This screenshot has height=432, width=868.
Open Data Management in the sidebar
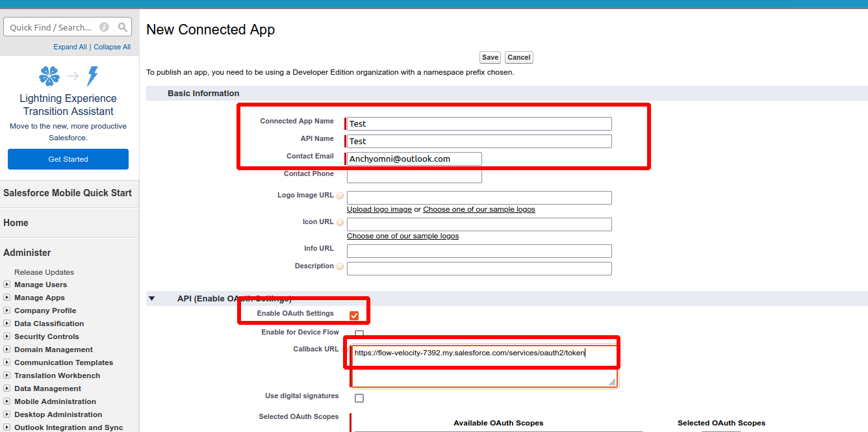pos(48,388)
